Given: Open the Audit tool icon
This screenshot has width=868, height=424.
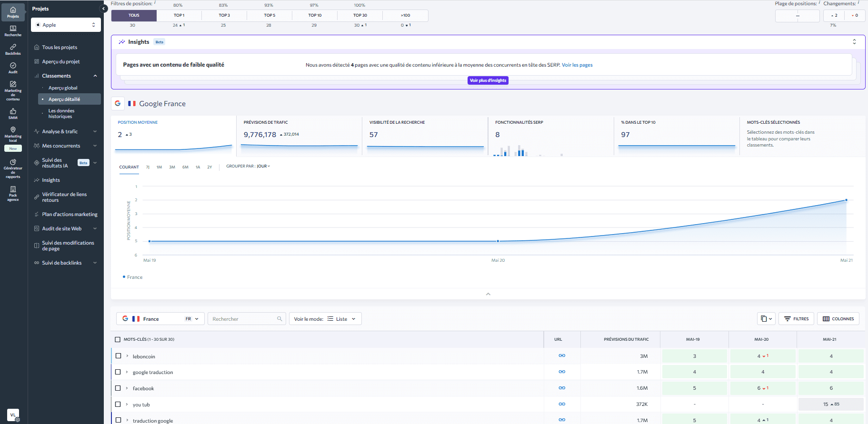Looking at the screenshot, I should click(x=13, y=68).
